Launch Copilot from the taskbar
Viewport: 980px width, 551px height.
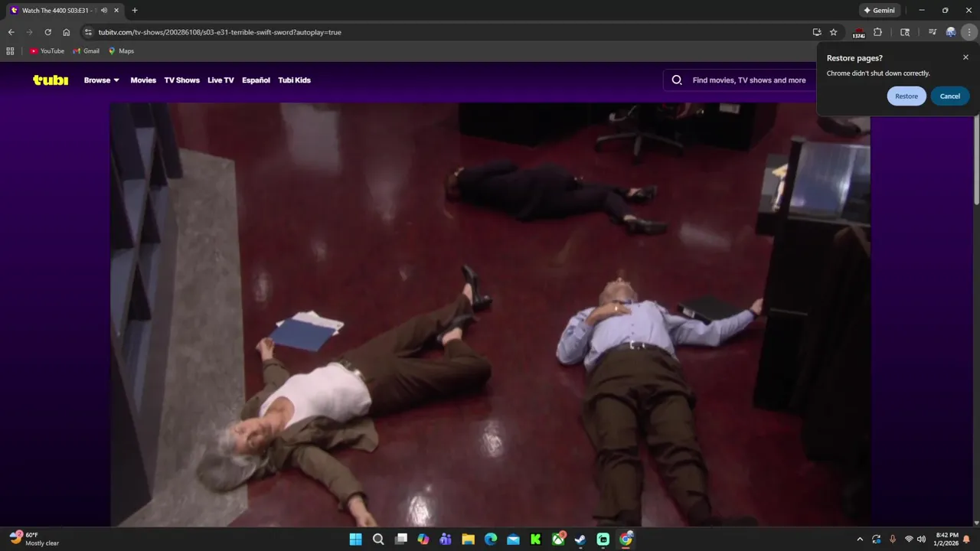point(423,540)
